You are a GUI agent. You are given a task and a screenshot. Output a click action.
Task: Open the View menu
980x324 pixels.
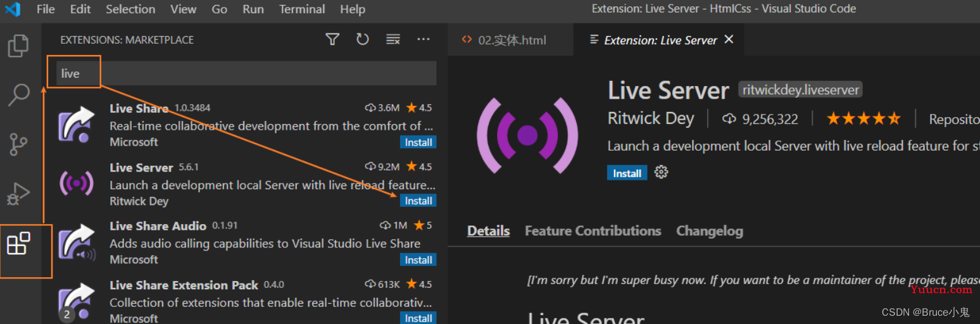(x=183, y=9)
